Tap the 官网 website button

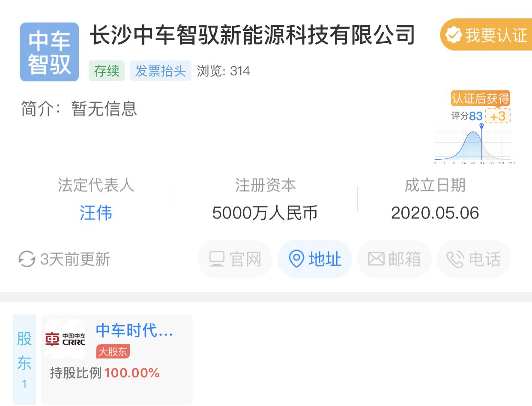pyautogui.click(x=235, y=259)
